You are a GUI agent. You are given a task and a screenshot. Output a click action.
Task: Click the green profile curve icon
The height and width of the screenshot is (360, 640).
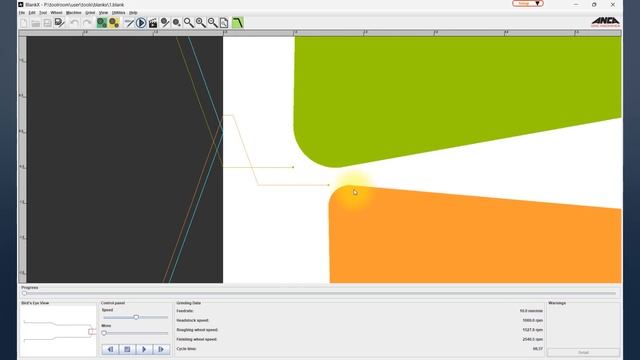point(238,23)
